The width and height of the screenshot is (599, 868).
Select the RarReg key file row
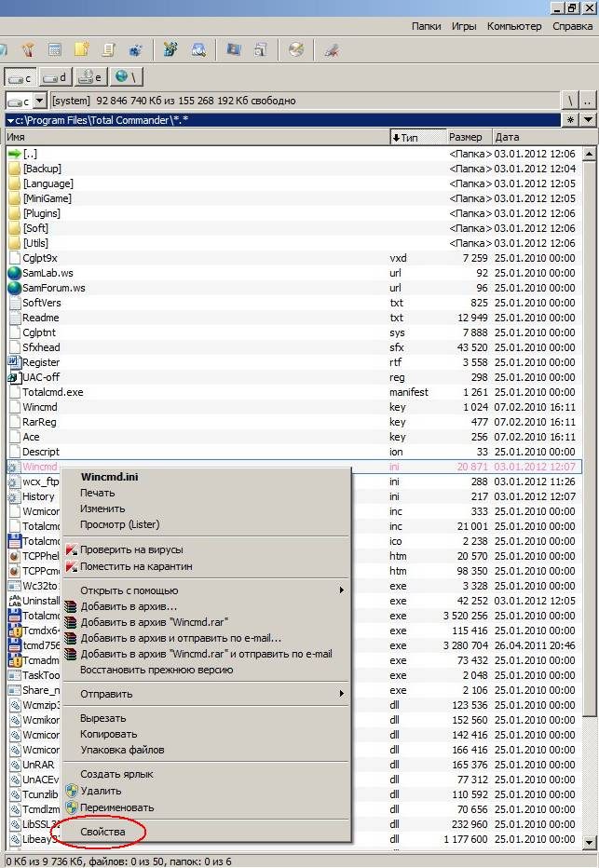click(294, 422)
